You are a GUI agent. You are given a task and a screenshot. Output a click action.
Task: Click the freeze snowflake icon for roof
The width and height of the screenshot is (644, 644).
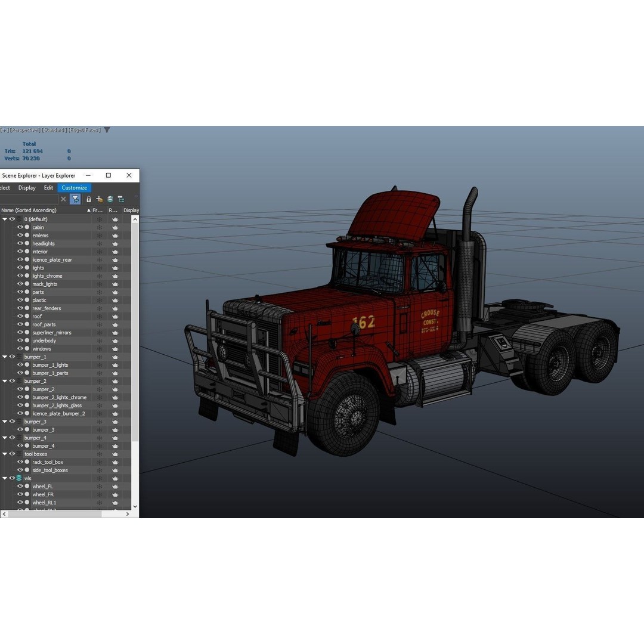tap(100, 317)
